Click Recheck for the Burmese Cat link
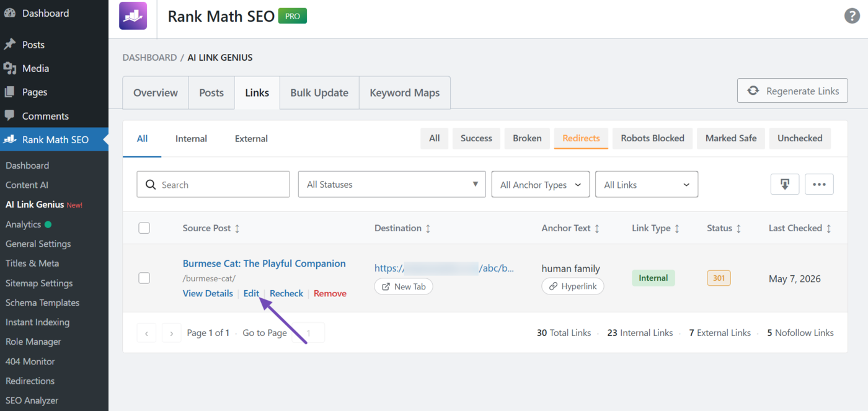Viewport: 868px width, 411px height. [x=286, y=293]
